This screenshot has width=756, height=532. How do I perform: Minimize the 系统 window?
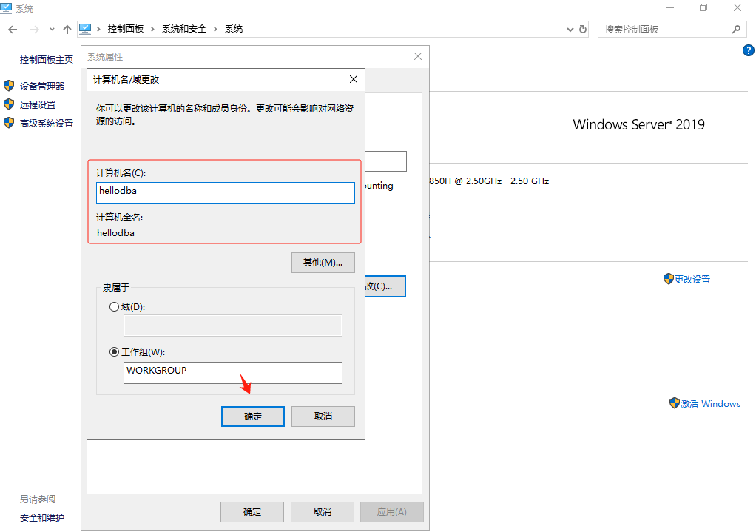coord(670,7)
